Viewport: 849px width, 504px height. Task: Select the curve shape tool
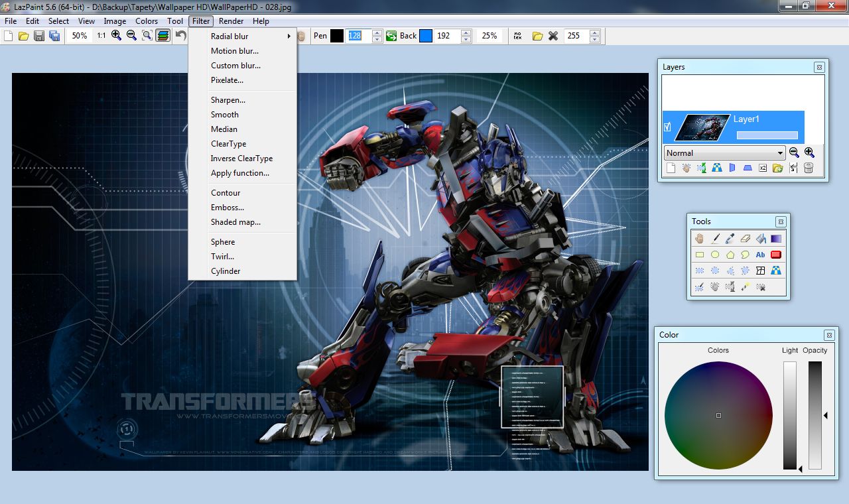pyautogui.click(x=746, y=255)
